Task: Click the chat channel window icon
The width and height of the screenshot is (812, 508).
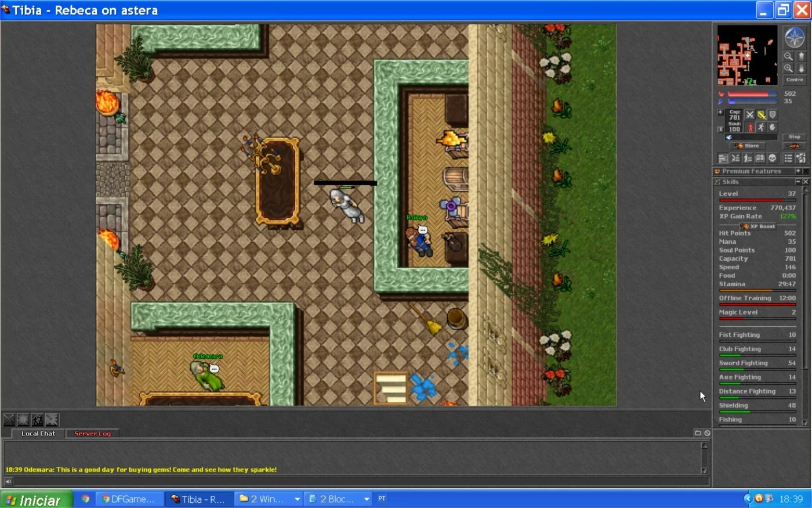Action: (x=698, y=433)
